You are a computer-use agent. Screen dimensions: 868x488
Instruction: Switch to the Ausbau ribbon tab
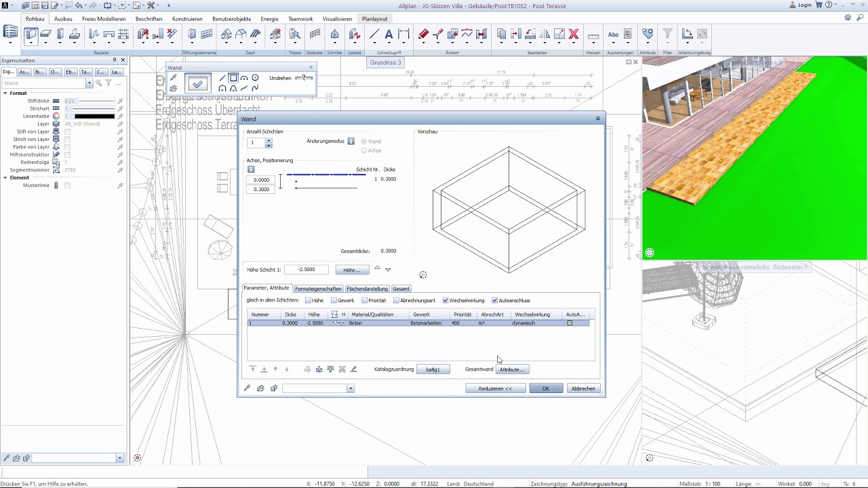coord(63,19)
